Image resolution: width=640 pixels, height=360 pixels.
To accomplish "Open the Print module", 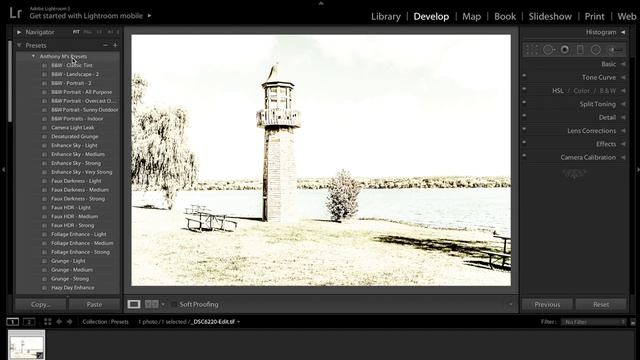I will [594, 16].
